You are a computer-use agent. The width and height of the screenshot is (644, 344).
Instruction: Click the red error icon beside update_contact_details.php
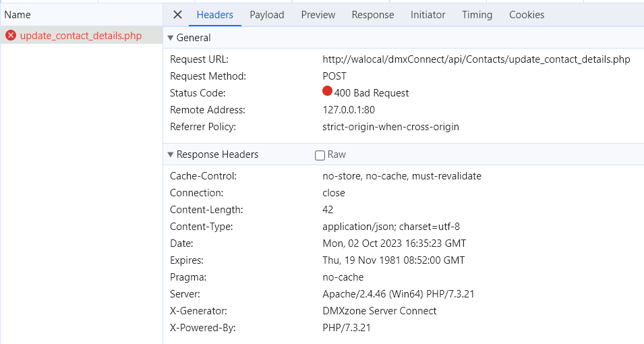[x=11, y=36]
